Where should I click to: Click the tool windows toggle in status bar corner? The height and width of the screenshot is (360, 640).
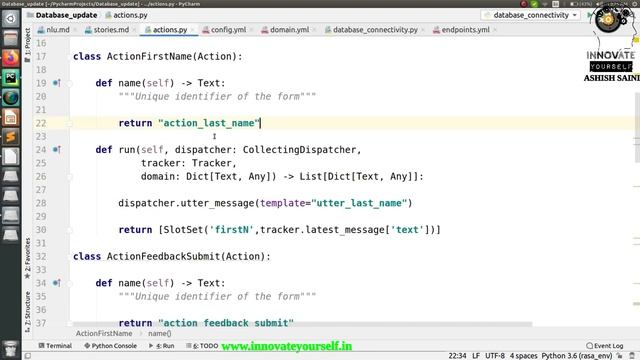click(x=27, y=356)
